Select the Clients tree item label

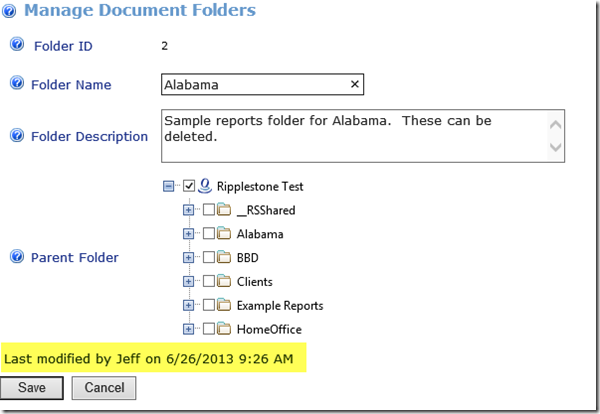tap(254, 282)
